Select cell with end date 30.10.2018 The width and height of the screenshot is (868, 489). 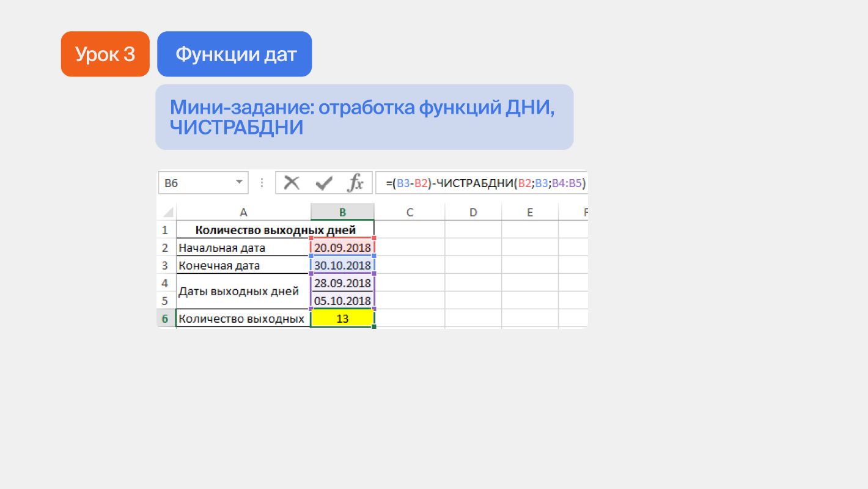click(x=342, y=266)
